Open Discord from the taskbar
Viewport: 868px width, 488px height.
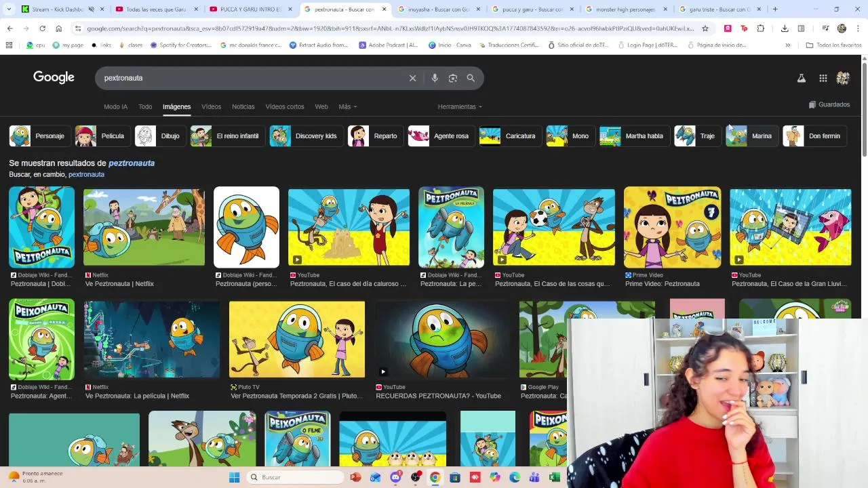point(396,477)
